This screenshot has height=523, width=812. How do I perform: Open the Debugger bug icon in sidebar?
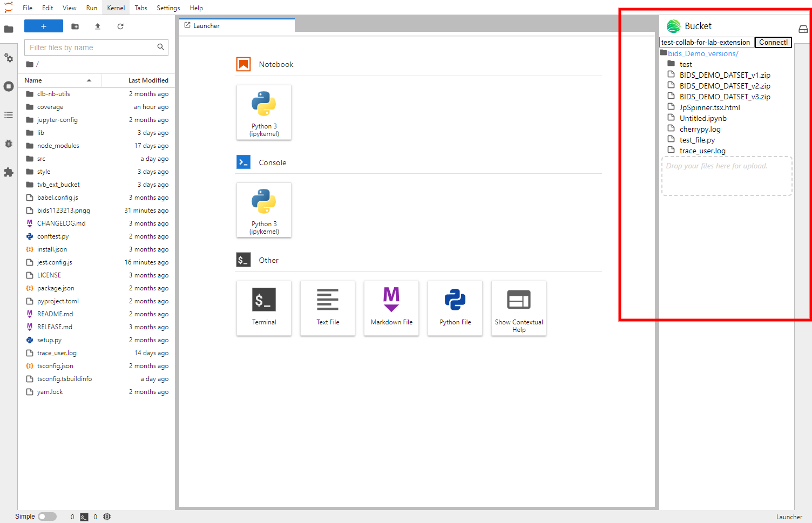point(9,144)
